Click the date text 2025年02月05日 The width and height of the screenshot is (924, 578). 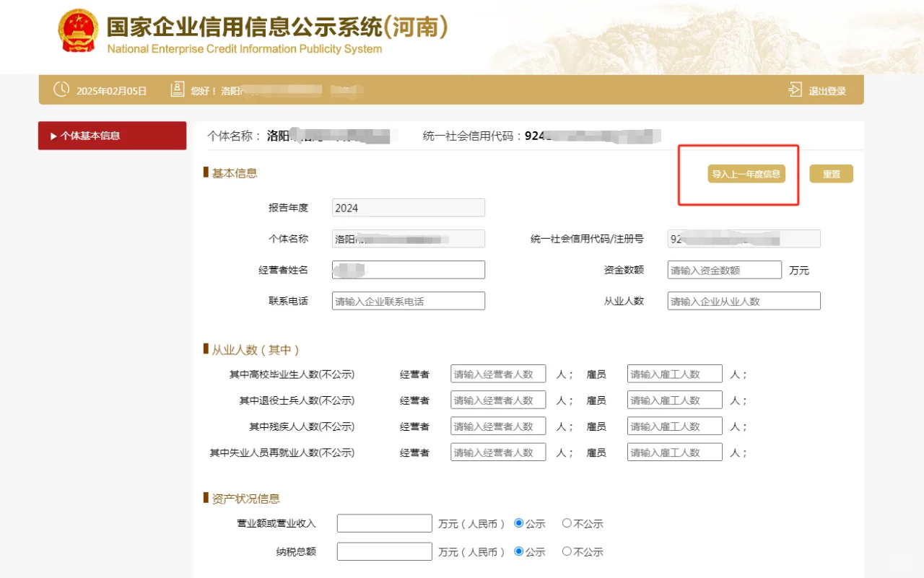(111, 91)
